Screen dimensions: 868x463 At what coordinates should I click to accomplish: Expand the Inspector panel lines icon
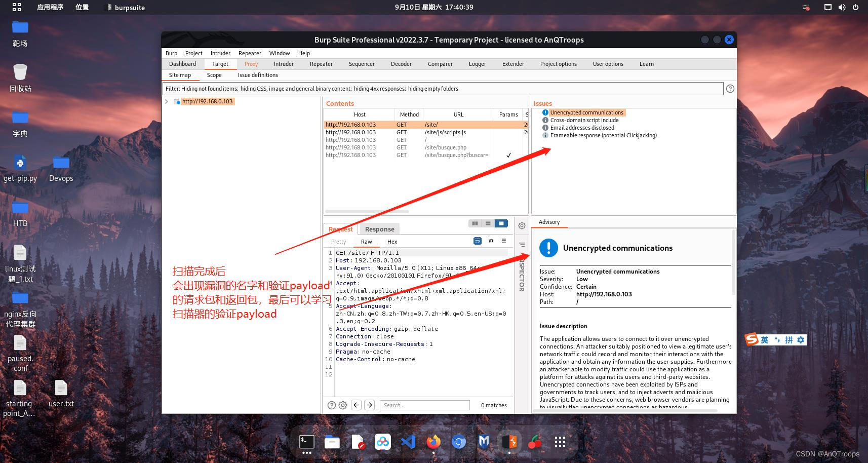coord(522,245)
